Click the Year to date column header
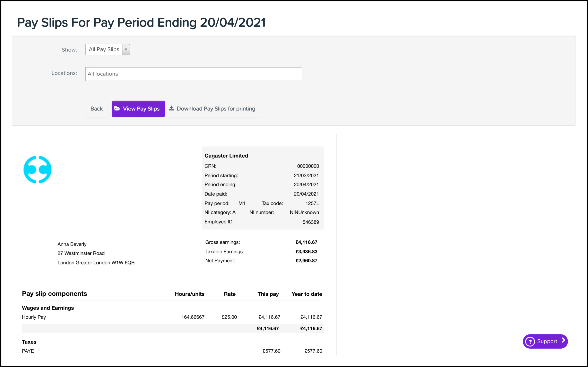Screen dimensions: 588x367 coord(306,294)
